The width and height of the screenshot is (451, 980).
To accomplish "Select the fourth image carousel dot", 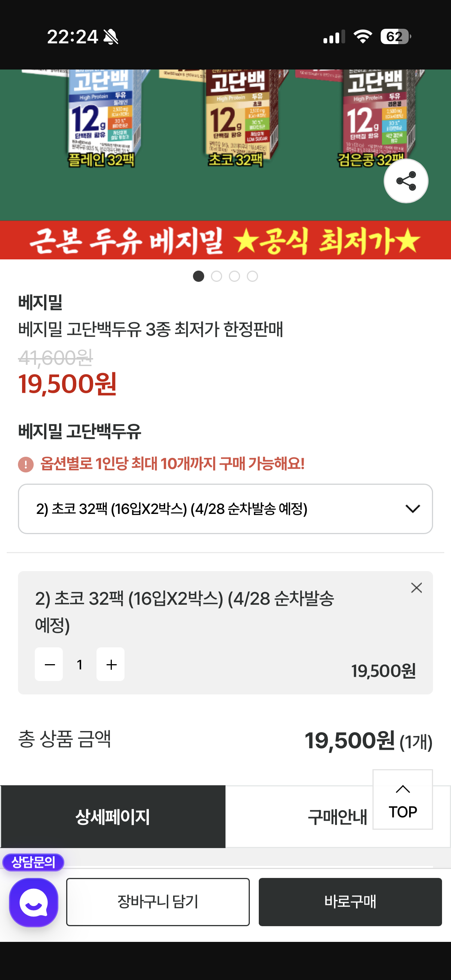I will (x=252, y=276).
